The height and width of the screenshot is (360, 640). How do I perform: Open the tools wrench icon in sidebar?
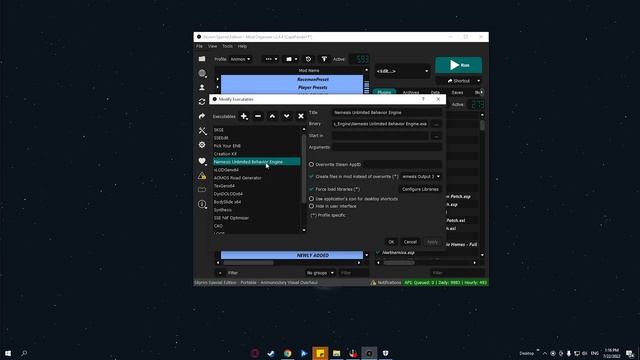coord(202,131)
